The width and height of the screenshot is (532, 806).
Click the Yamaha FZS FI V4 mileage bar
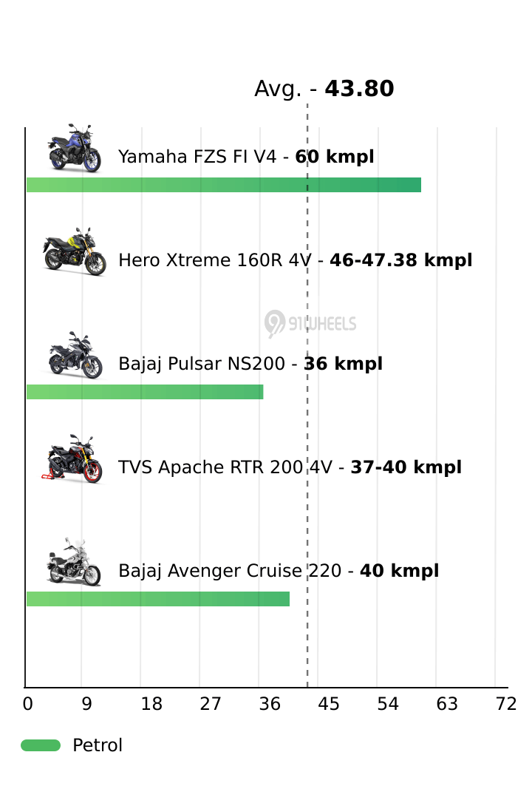point(223,185)
